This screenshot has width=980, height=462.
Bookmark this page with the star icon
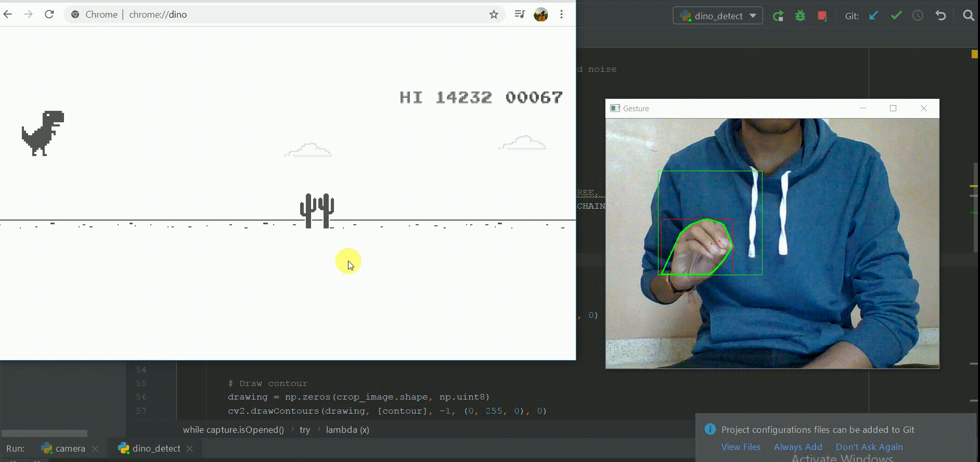[x=494, y=15]
